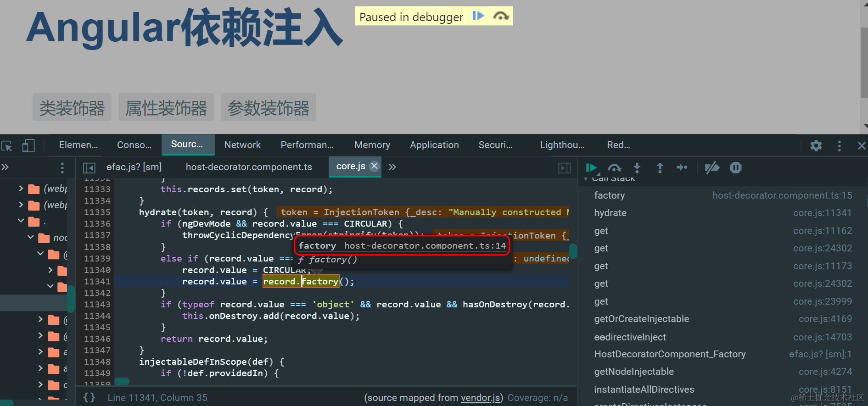Viewport: 868px width, 406px height.
Task: Open the DevTools settings gear
Action: tap(816, 146)
